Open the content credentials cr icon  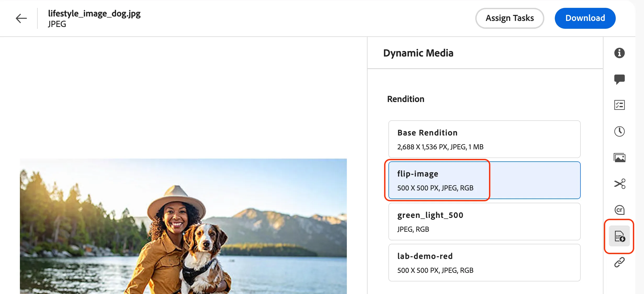(619, 210)
